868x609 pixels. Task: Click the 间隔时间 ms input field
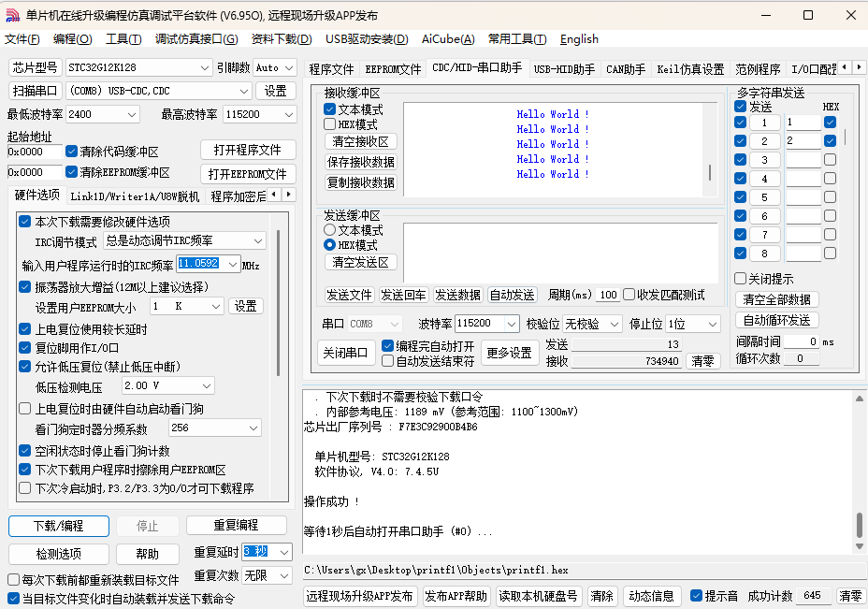tap(801, 342)
